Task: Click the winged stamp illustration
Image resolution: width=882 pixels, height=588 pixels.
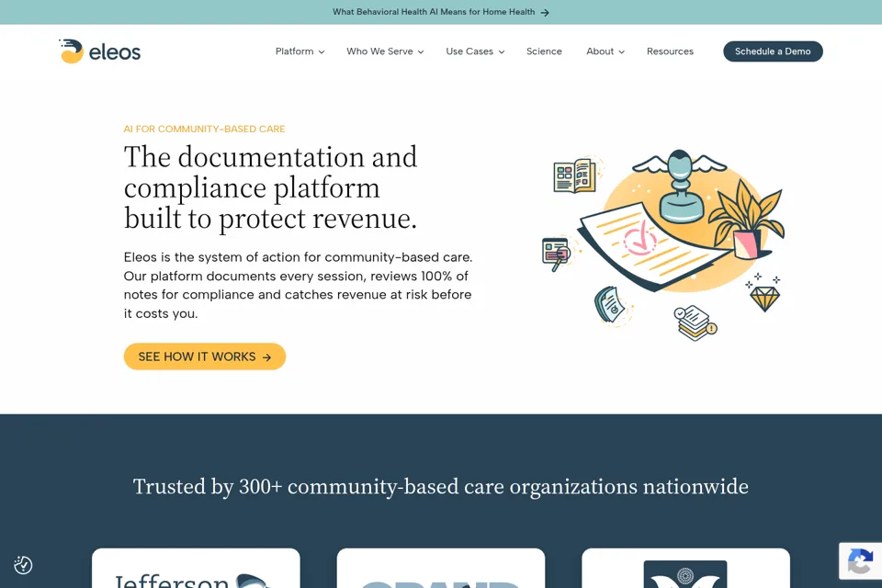Action: coord(680,187)
